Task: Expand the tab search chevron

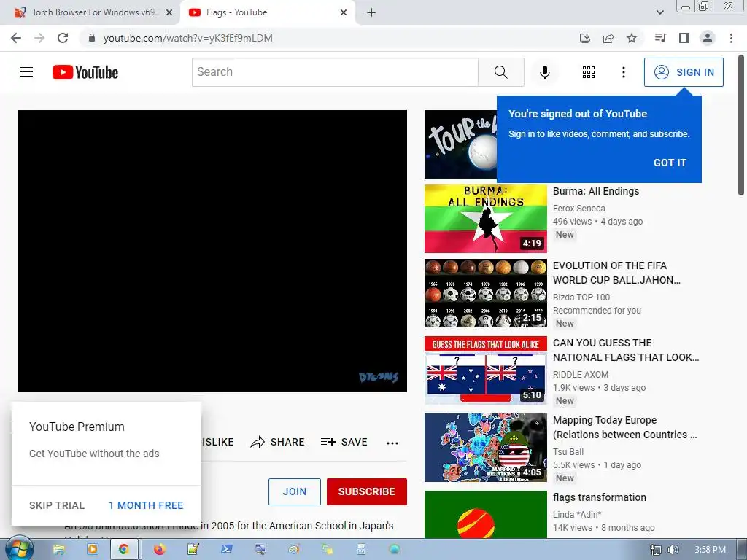Action: point(659,12)
